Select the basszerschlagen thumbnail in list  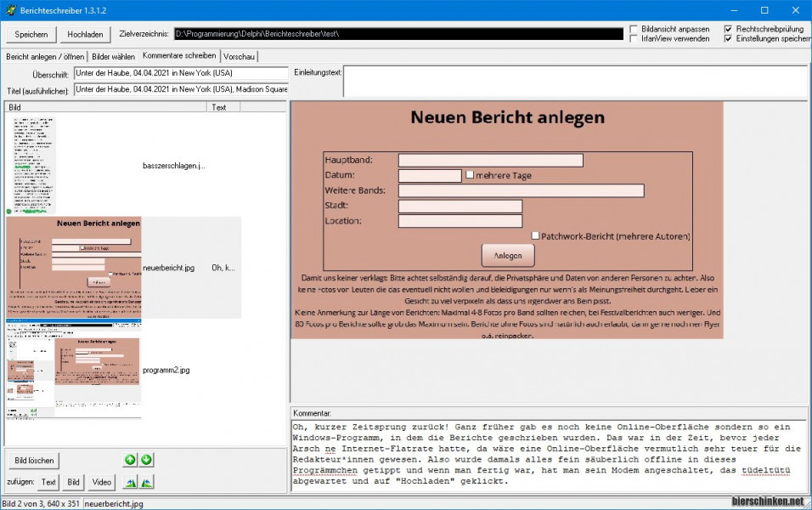pos(32,164)
